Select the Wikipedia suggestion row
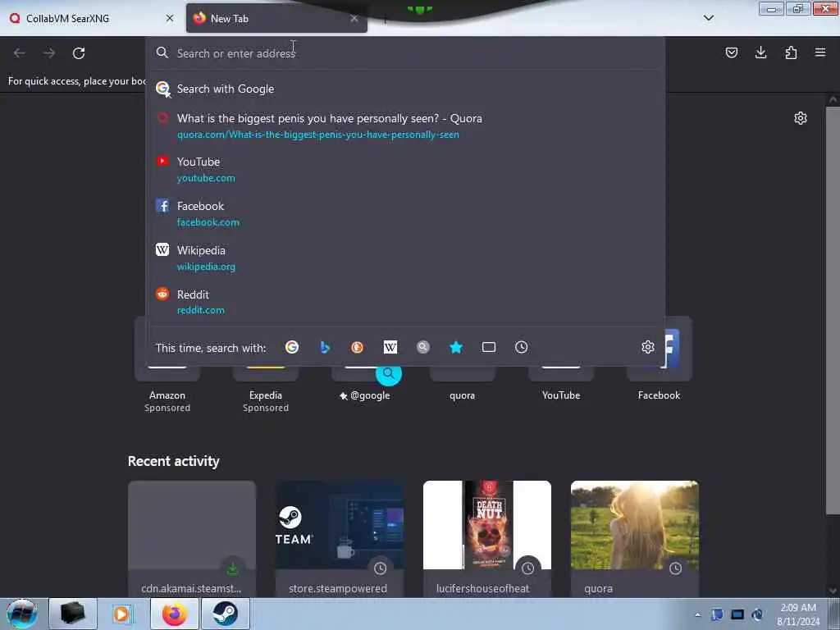Image resolution: width=840 pixels, height=630 pixels. [x=405, y=258]
